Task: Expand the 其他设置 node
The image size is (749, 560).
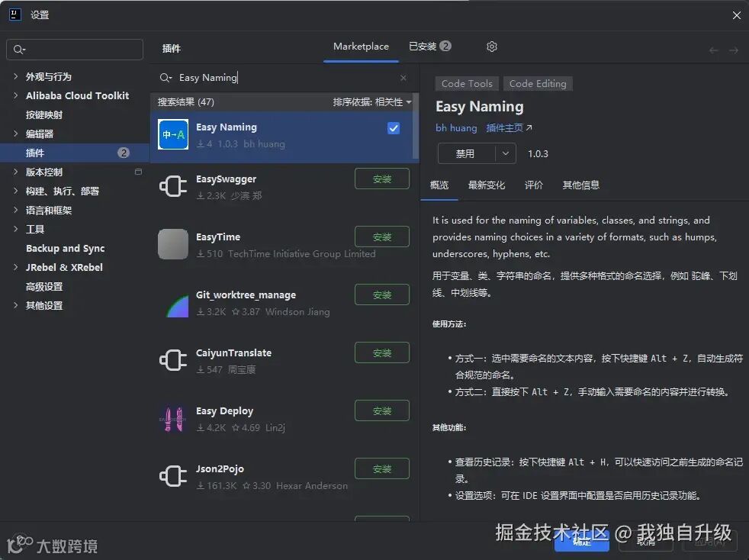Action: click(x=16, y=305)
